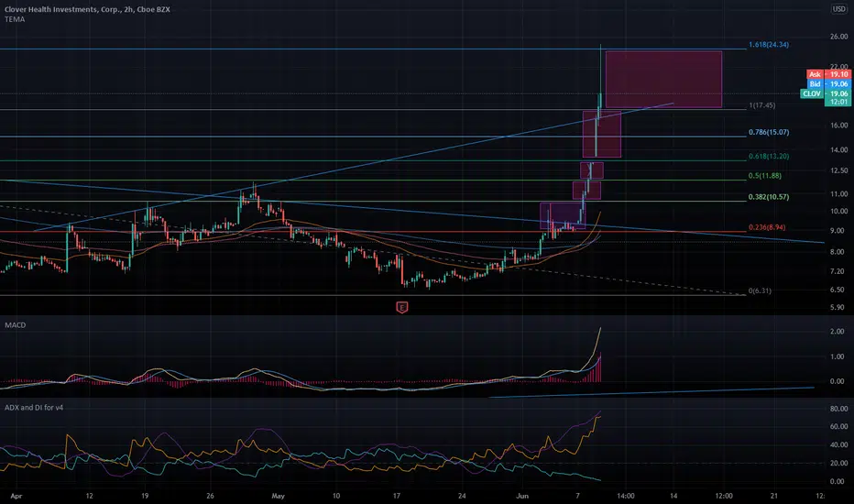Click the Fibonacci 0.382(10.57) level label
The image size is (854, 504).
pyautogui.click(x=769, y=197)
